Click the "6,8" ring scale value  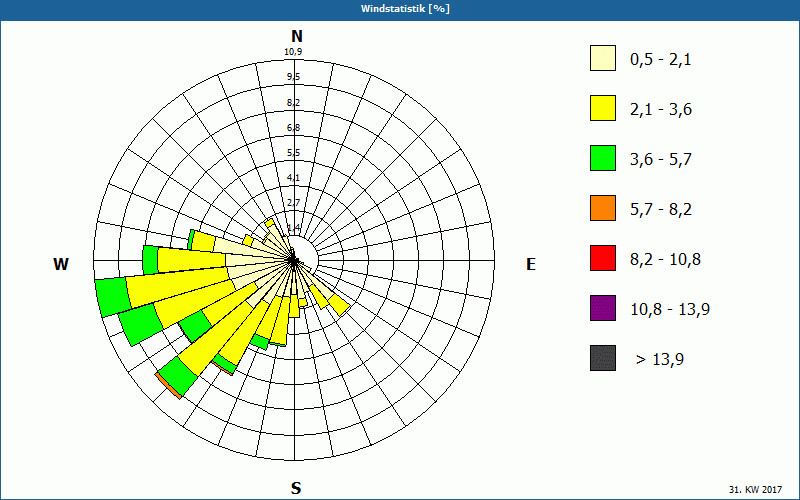click(x=293, y=128)
